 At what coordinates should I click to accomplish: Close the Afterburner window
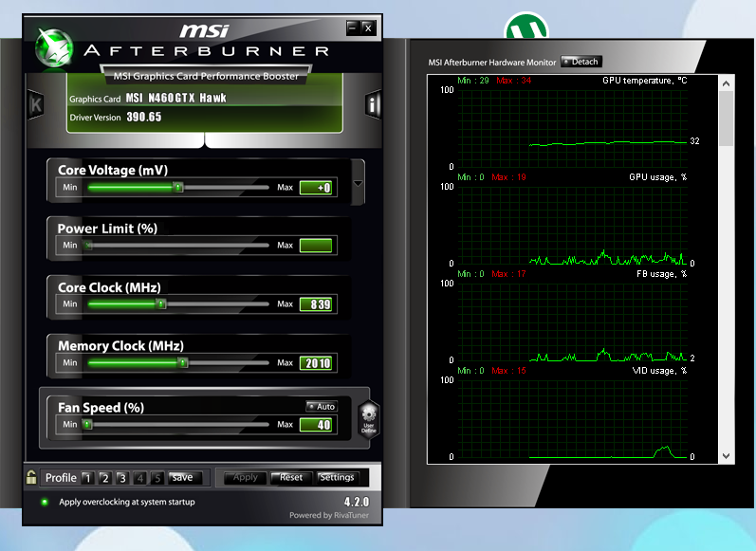pos(368,28)
